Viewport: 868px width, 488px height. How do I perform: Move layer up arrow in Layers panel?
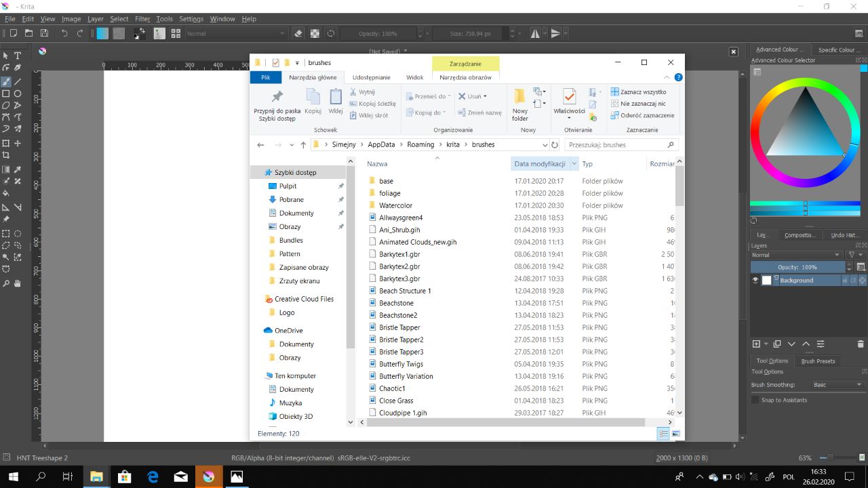click(x=806, y=344)
